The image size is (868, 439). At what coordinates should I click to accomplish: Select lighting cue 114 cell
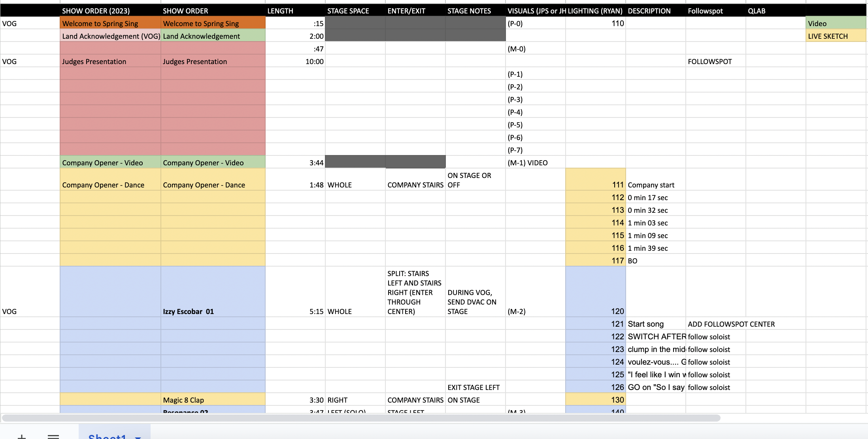pos(595,222)
